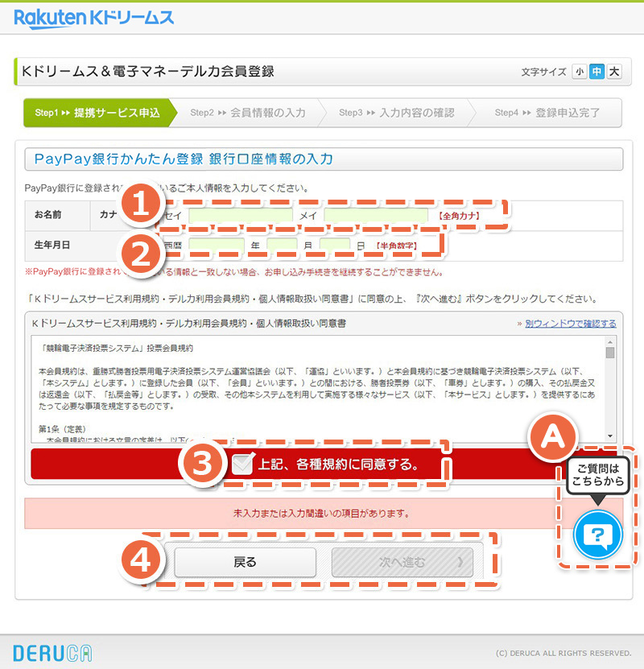Image resolution: width=644 pixels, height=669 pixels.
Task: Check 上記、各種規約に同意する checkbox
Action: (x=242, y=465)
